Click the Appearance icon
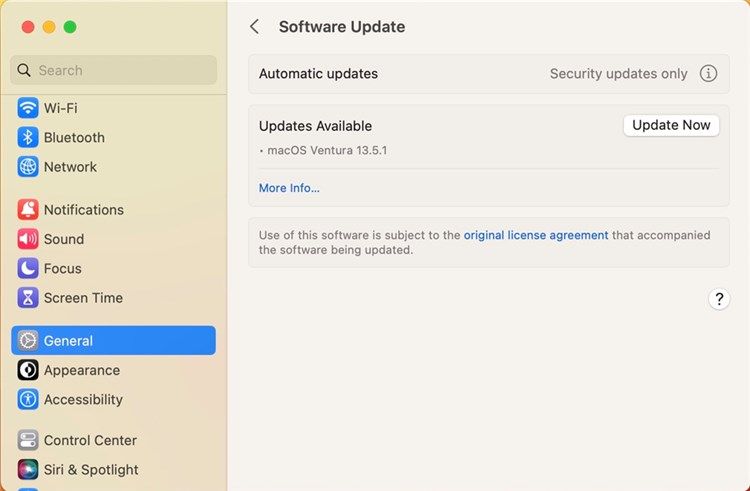This screenshot has height=491, width=750. [28, 370]
